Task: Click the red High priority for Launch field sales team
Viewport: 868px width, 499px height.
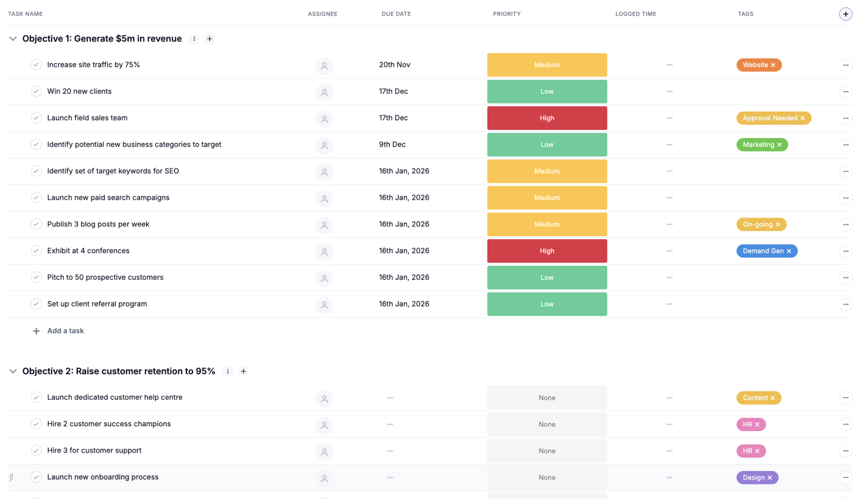Action: tap(547, 118)
